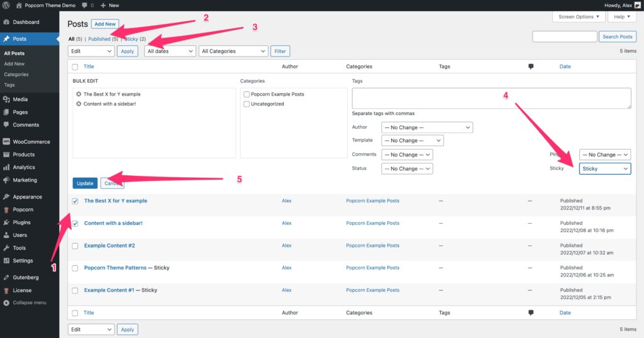Screen dimensions: 644x338
Task: Expand Screen Options panel
Action: pyautogui.click(x=579, y=17)
